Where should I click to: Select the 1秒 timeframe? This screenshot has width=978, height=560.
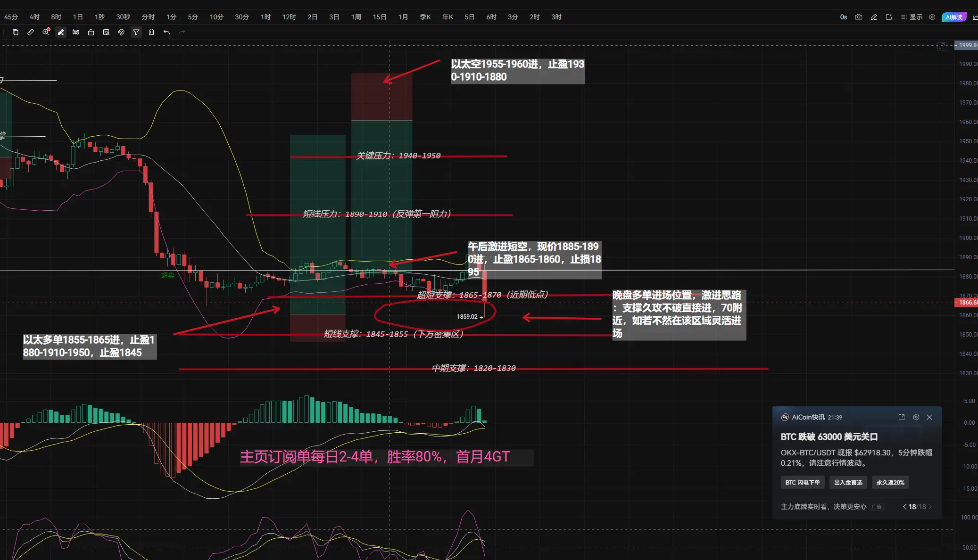pyautogui.click(x=99, y=17)
